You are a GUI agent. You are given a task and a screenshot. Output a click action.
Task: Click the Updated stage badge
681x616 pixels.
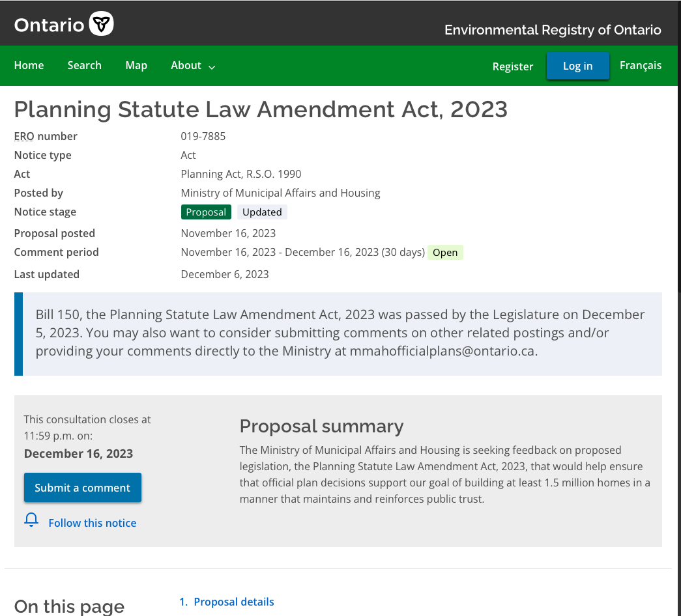point(262,212)
